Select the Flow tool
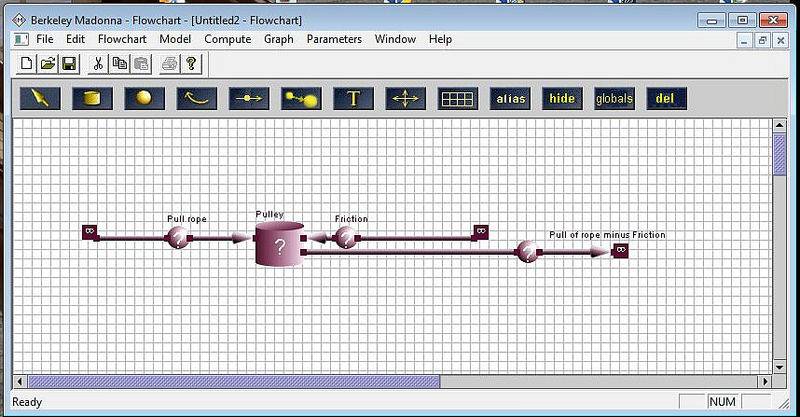Image resolution: width=800 pixels, height=417 pixels. (249, 98)
